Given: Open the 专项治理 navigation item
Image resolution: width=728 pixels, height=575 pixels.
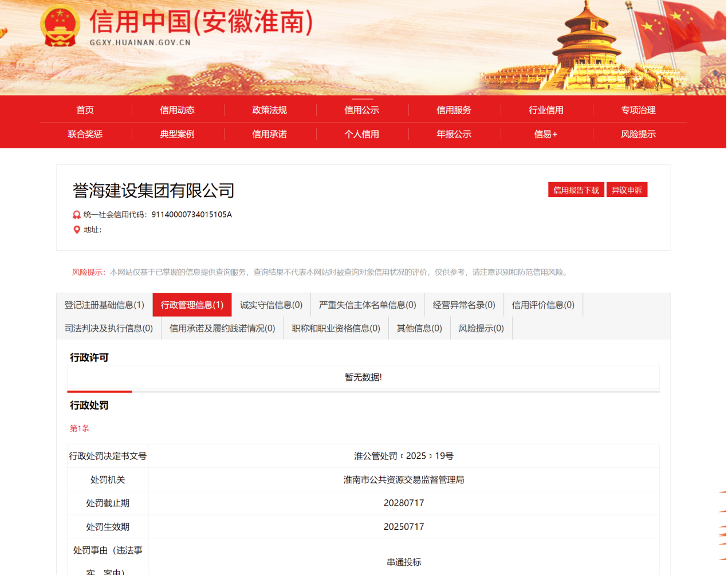Looking at the screenshot, I should (639, 110).
